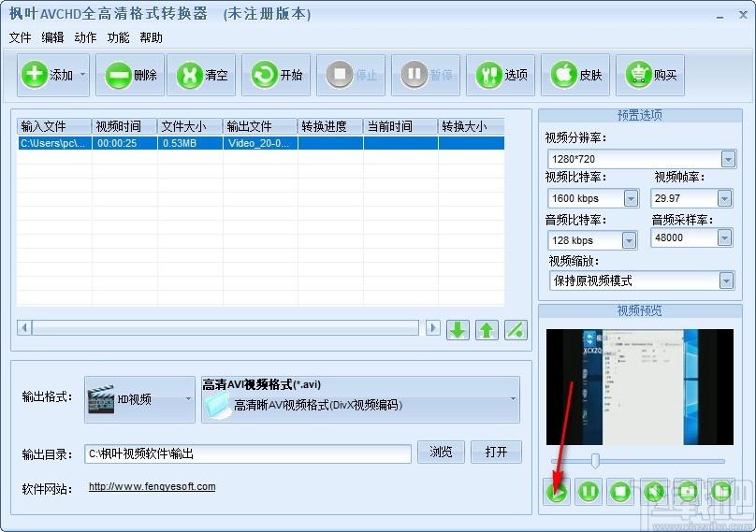Viewport: 756px width, 532px height.
Task: Click the green edit icon beside arrows
Action: pos(516,330)
